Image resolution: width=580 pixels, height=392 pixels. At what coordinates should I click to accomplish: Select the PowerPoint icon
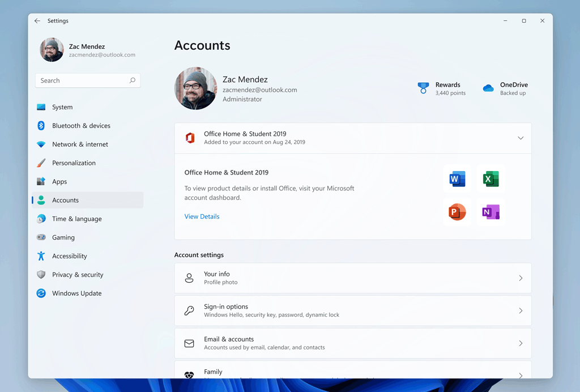tap(457, 211)
